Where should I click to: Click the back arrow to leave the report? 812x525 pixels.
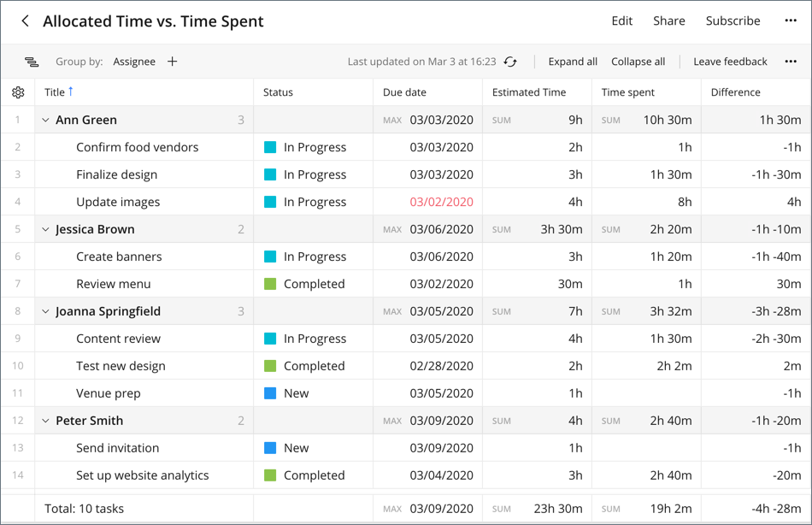pos(25,21)
